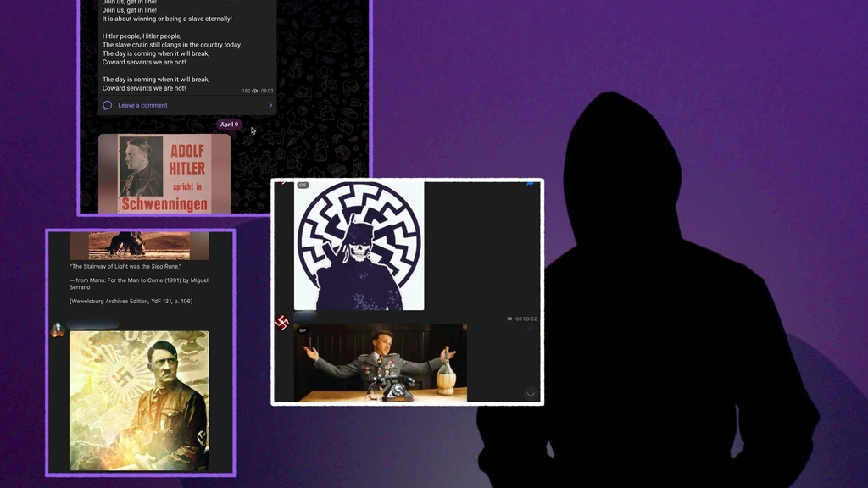Image resolution: width=868 pixels, height=488 pixels.
Task: Open the portrait painting with the sunburst
Action: click(139, 401)
